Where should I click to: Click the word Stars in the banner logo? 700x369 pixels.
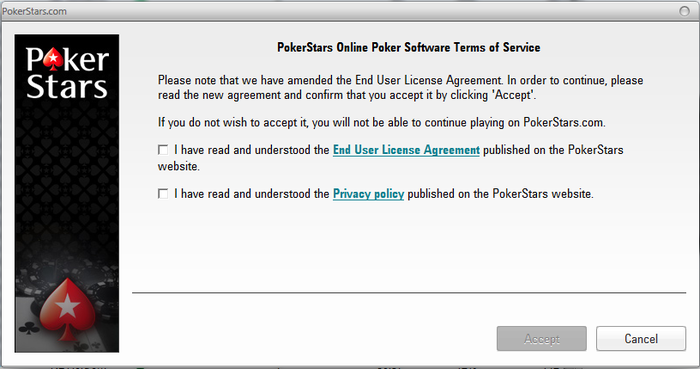[67, 86]
